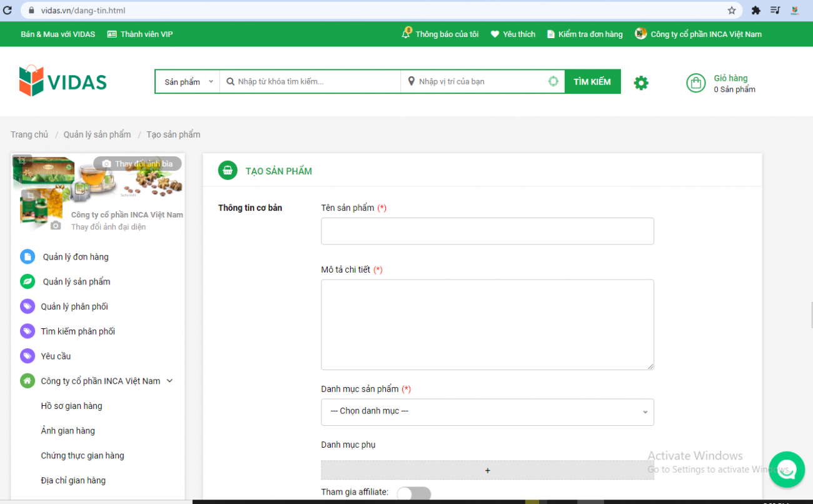Screen dimensions: 813x504
Task: Enable the Tham gia affiliate toggle
Action: coord(413,494)
